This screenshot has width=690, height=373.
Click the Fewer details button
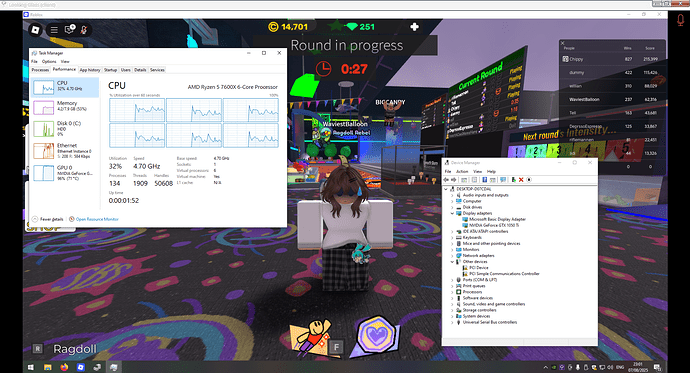pyautogui.click(x=51, y=219)
